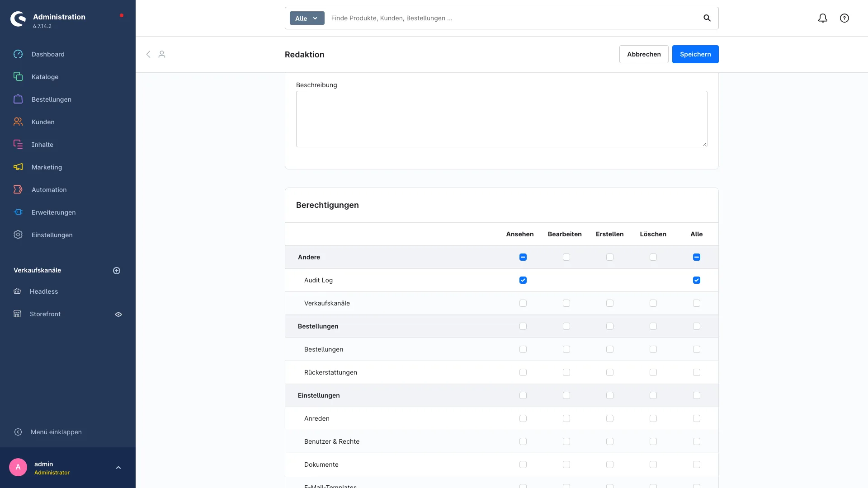
Task: Open the help question mark icon
Action: pyautogui.click(x=844, y=18)
